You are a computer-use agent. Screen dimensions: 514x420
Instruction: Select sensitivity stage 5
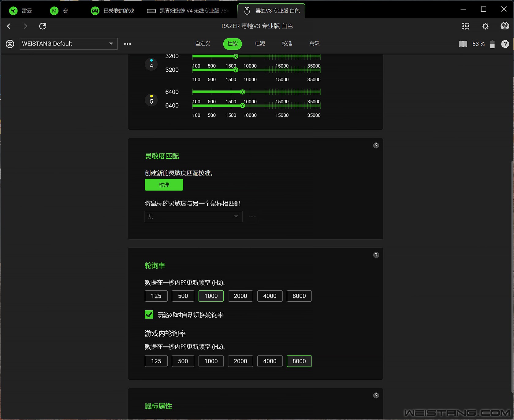tap(151, 100)
